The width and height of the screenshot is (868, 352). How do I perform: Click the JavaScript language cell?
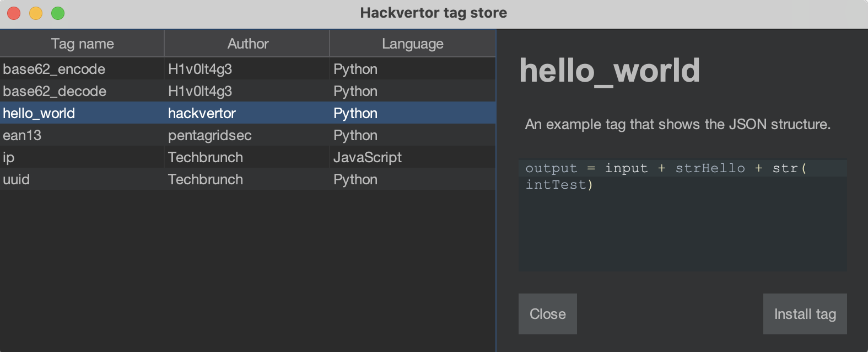[x=368, y=157]
